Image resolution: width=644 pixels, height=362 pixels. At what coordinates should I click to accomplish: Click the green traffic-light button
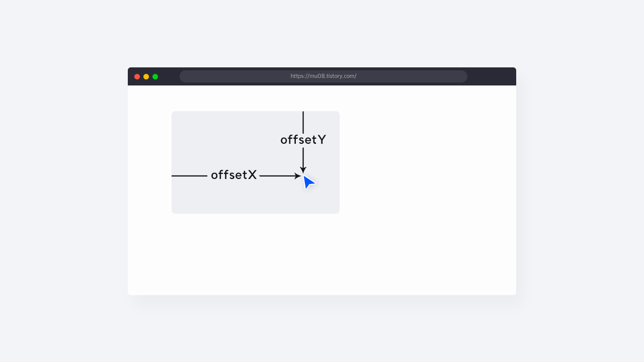pos(155,76)
